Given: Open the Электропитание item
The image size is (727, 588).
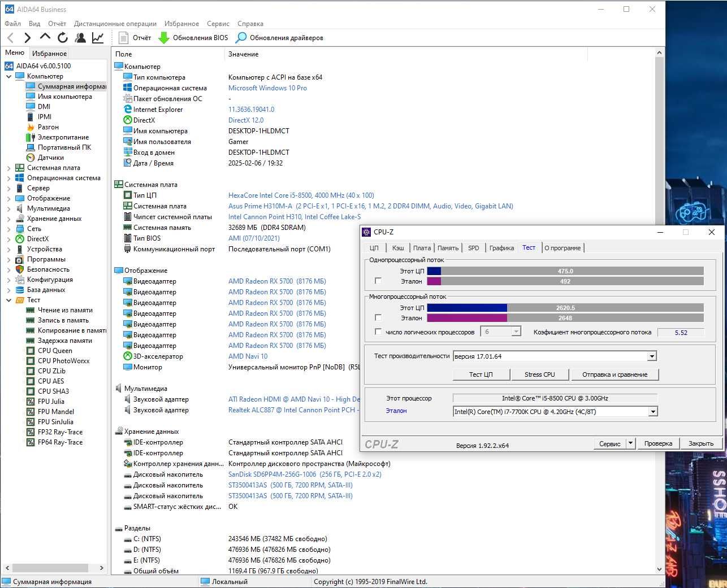Looking at the screenshot, I should tap(63, 137).
